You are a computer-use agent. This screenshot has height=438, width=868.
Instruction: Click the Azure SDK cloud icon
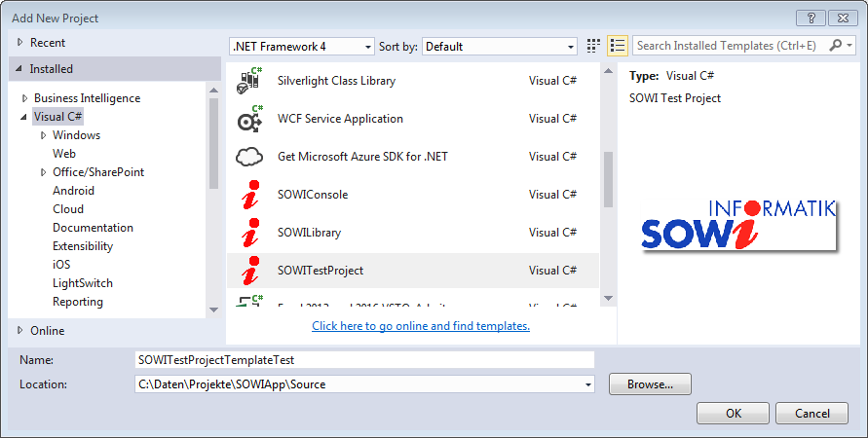tap(249, 157)
